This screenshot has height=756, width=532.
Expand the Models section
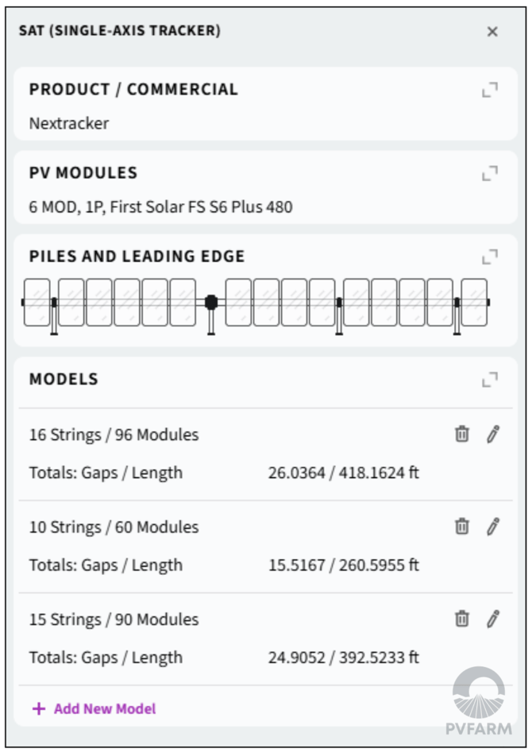click(x=490, y=380)
